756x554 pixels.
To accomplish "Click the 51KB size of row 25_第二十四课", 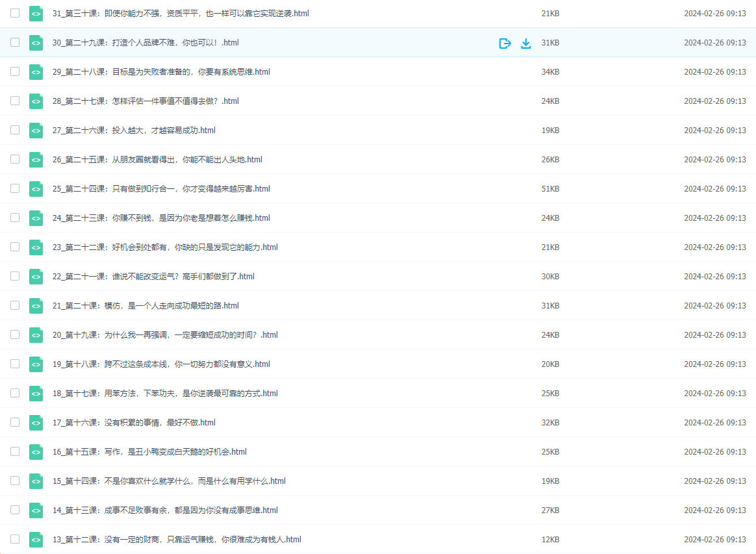I will coord(550,189).
